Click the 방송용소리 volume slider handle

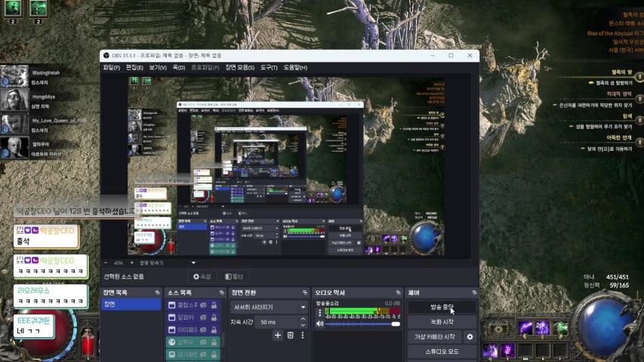pos(396,324)
